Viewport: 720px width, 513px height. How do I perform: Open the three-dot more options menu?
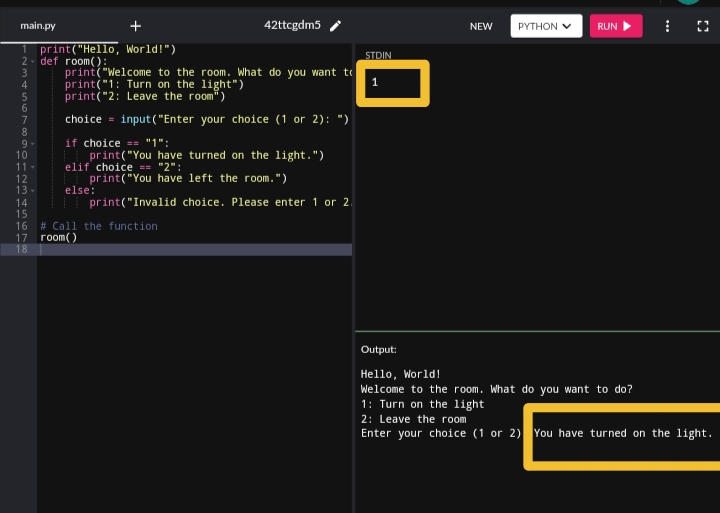click(667, 26)
